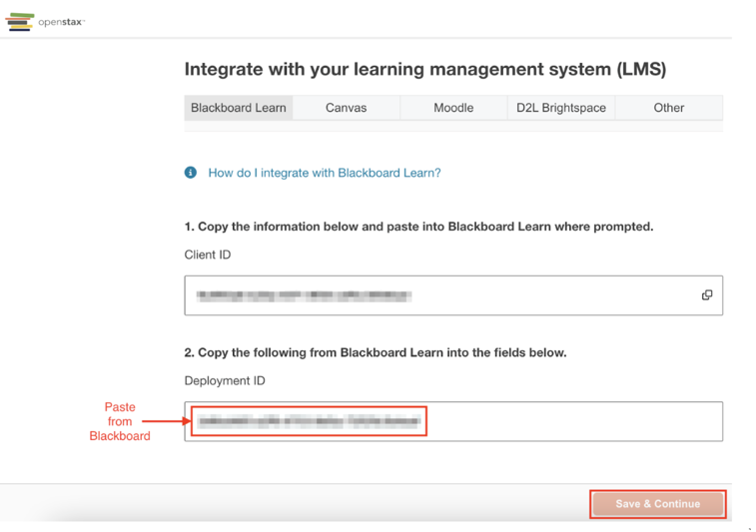This screenshot has height=532, width=756.
Task: Click the blue info icon
Action: (x=191, y=172)
